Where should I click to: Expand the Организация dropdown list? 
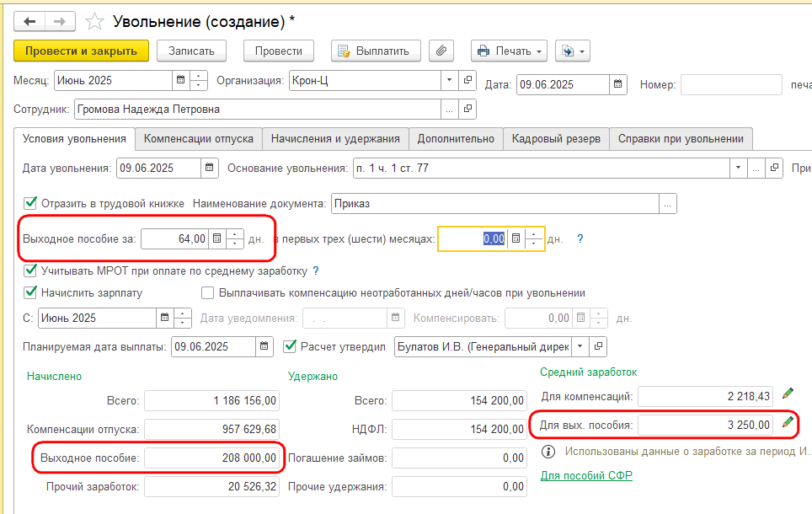tap(450, 80)
